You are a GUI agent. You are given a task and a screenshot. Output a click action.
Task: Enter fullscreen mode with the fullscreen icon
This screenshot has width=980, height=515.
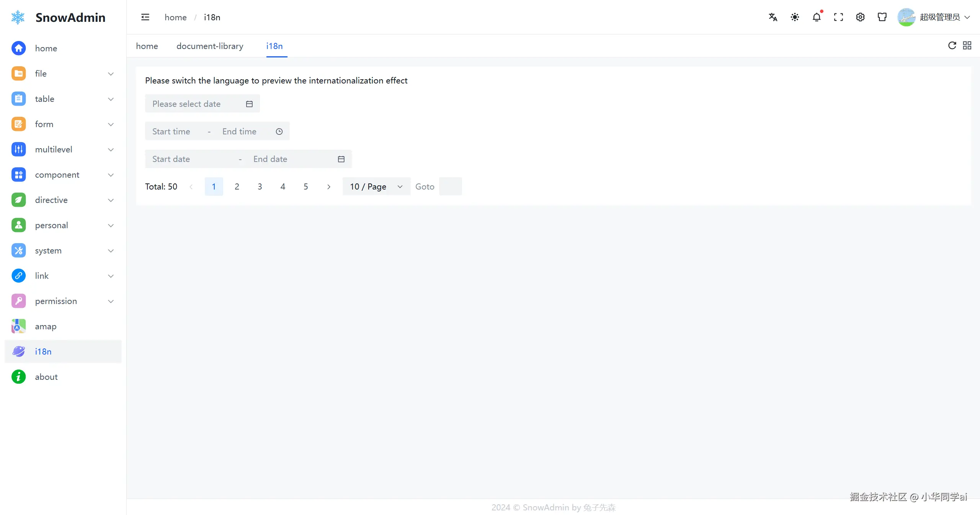click(x=838, y=17)
